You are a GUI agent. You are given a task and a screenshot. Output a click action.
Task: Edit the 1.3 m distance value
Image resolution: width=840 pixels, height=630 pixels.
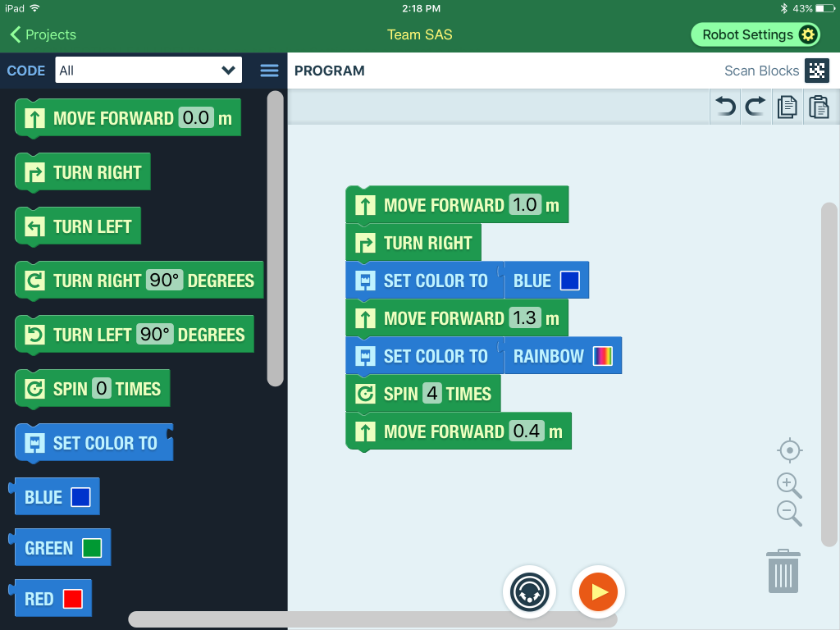(525, 318)
